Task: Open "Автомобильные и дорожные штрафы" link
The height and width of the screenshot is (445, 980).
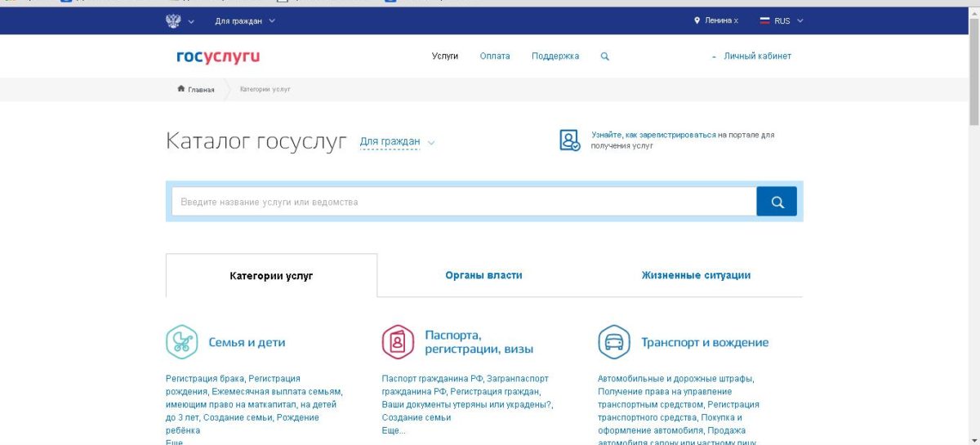Action: click(675, 379)
